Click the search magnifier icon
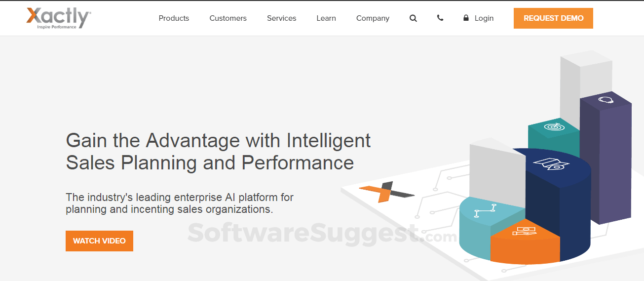The width and height of the screenshot is (644, 281). 413,18
